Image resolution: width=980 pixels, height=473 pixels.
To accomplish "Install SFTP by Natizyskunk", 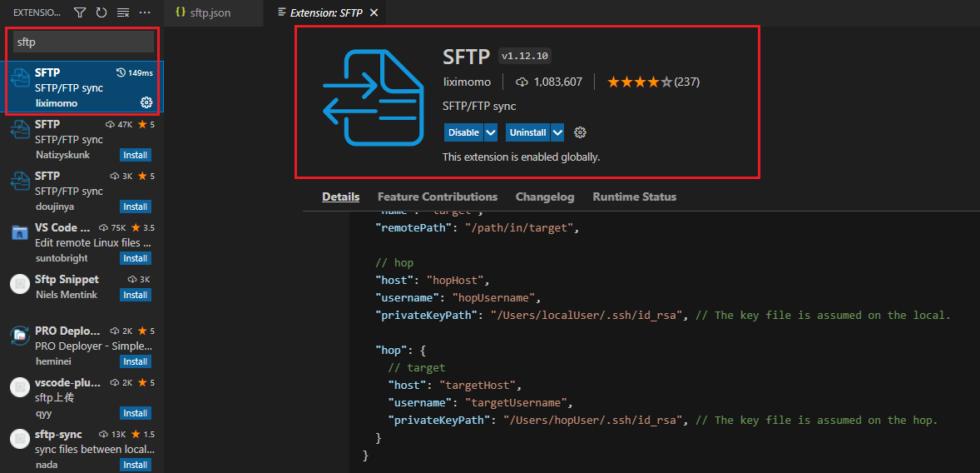I will tap(136, 155).
